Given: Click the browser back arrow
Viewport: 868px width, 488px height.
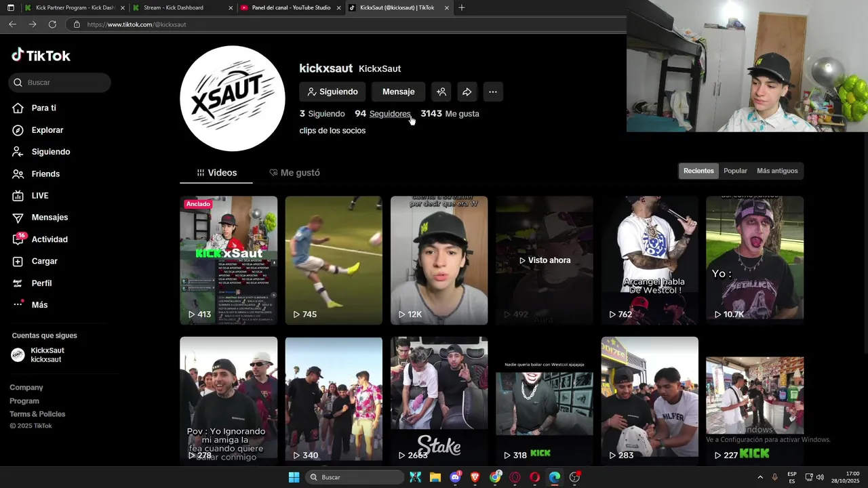Looking at the screenshot, I should coord(13,24).
